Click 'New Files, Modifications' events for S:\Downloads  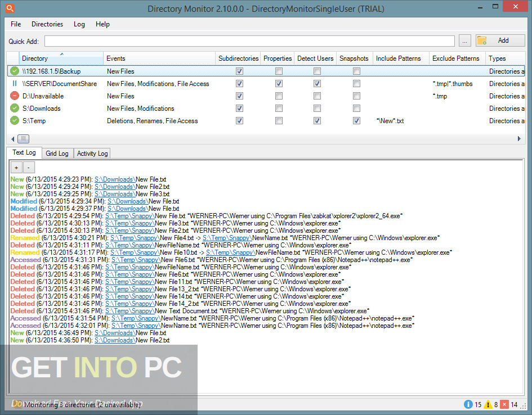click(141, 109)
